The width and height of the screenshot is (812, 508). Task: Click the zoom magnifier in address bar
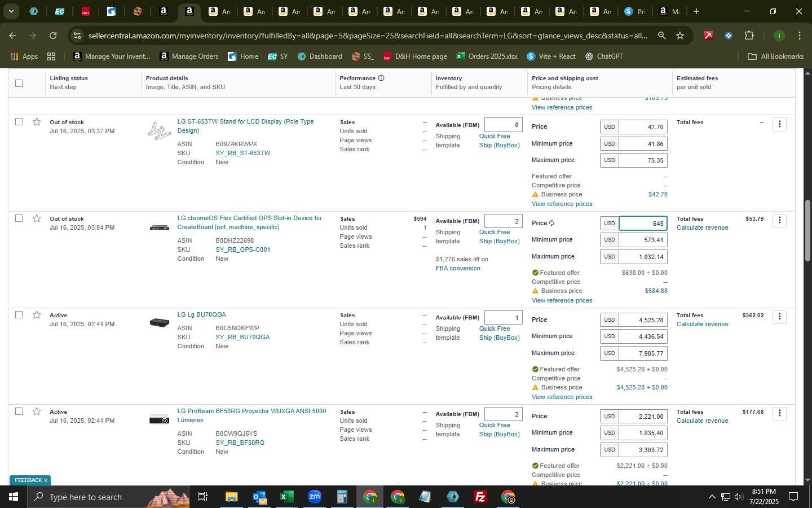[661, 36]
